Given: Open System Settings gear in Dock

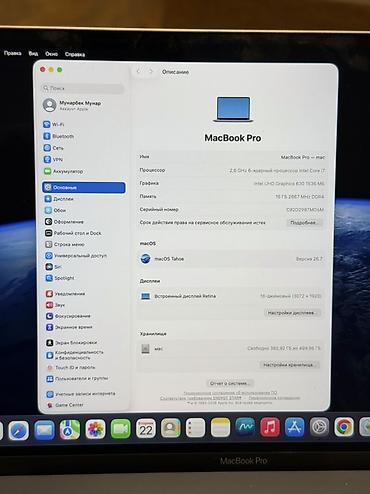Looking at the screenshot, I should pyautogui.click(x=319, y=427).
